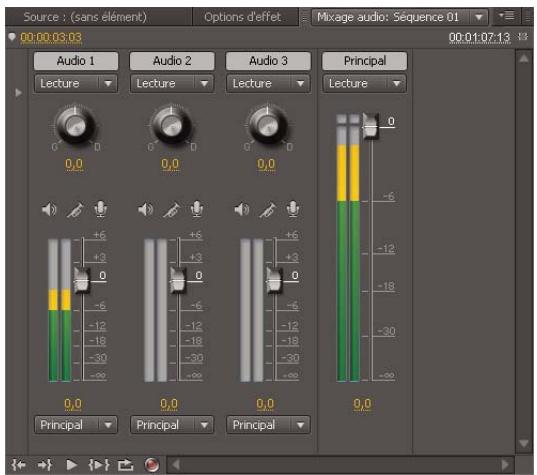Click the red Record button
The image size is (537, 475).
(151, 465)
